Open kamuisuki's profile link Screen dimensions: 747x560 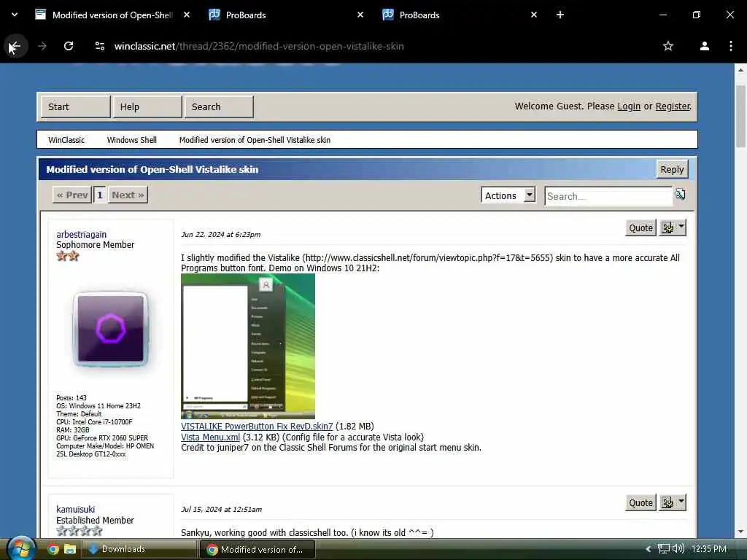pyautogui.click(x=75, y=509)
